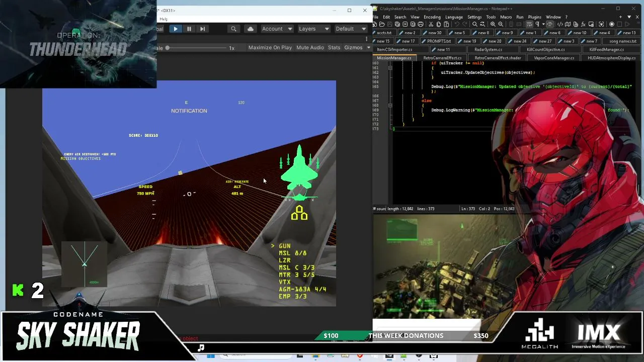Screen dimensions: 644x362
Task: Click the Copy icon in Notepad++
Action: (439, 24)
